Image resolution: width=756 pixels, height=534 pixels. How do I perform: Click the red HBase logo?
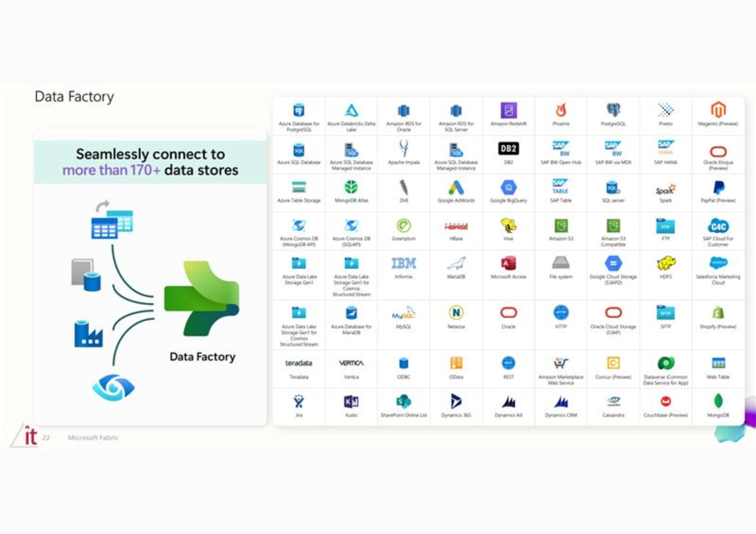click(456, 227)
